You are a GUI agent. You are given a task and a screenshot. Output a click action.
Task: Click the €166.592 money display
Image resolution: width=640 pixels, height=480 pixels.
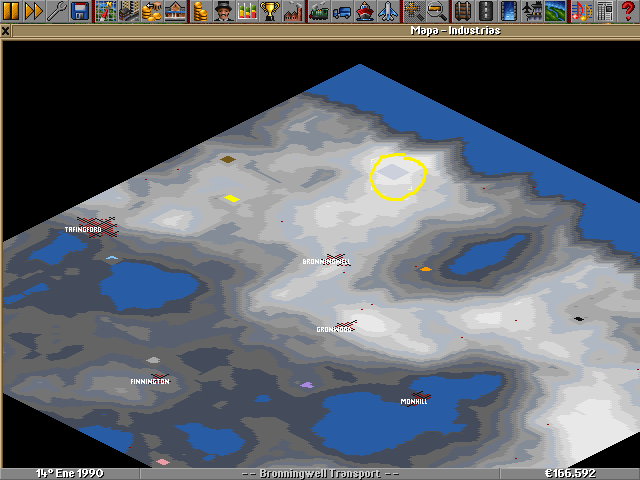point(570,473)
